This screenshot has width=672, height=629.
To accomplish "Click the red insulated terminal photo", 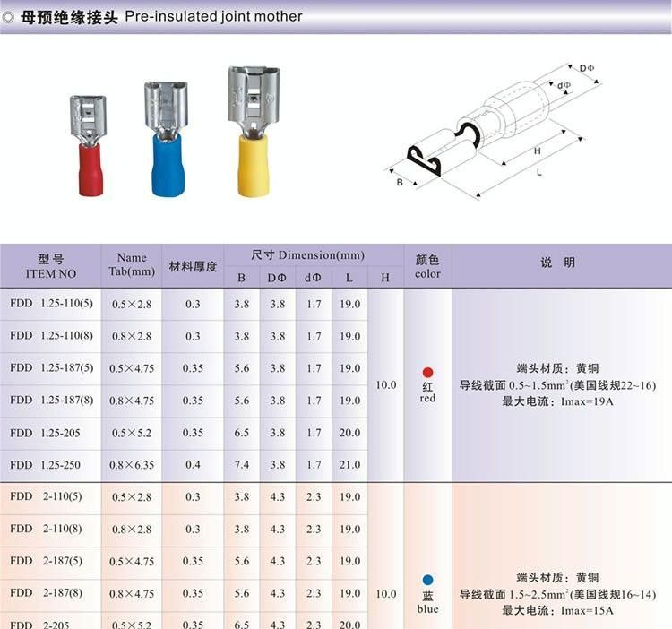I will tap(89, 146).
